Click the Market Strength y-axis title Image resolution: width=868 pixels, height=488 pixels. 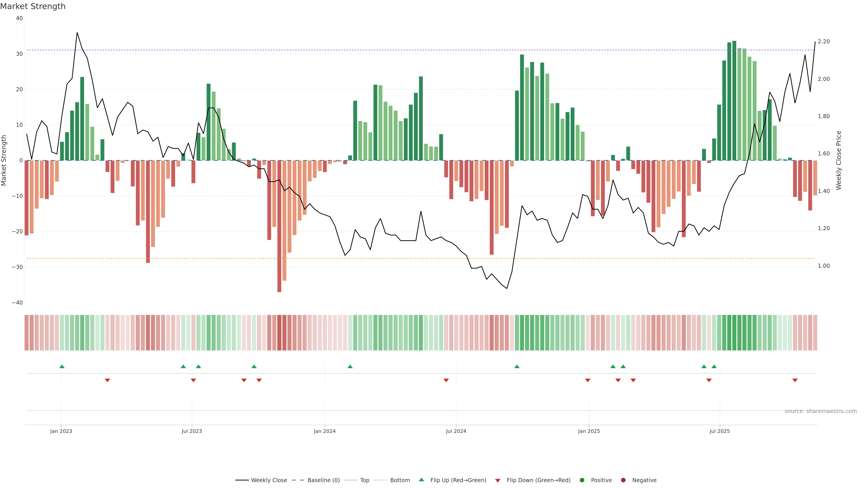[4, 160]
